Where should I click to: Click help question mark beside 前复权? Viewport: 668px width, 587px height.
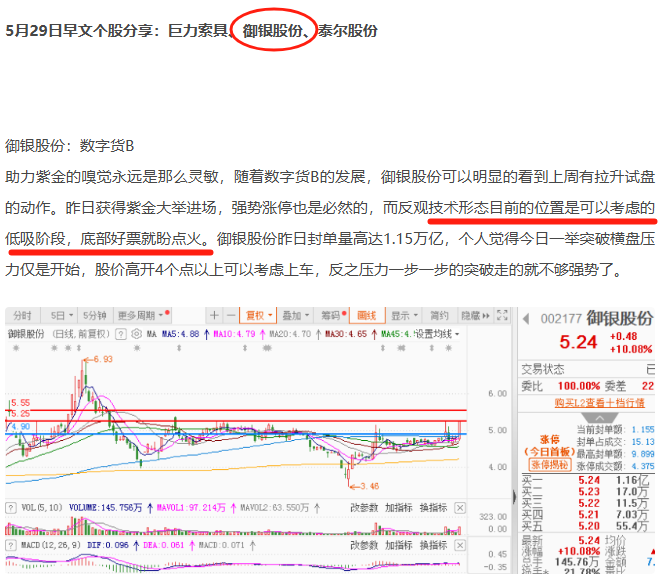(121, 334)
